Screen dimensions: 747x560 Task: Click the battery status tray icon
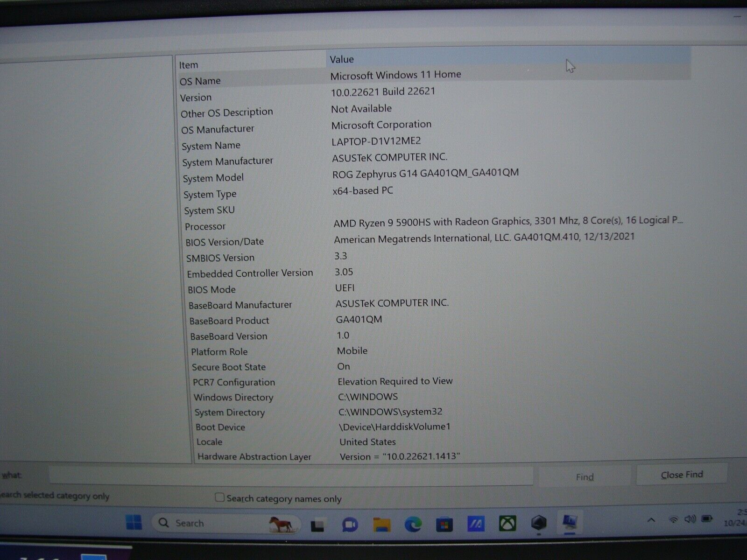[x=707, y=518]
